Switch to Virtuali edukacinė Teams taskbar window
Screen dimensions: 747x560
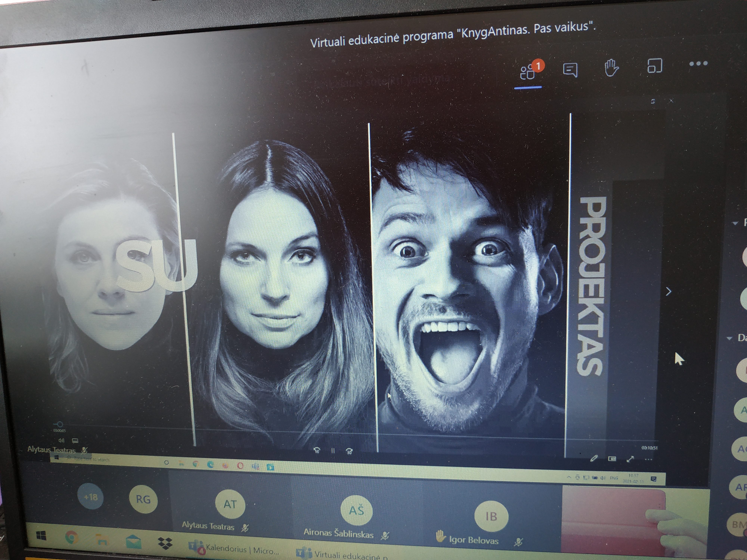coord(342,554)
